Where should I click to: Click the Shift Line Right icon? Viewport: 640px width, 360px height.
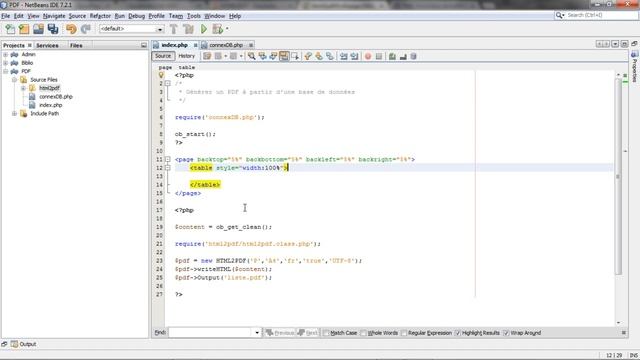pos(354,56)
